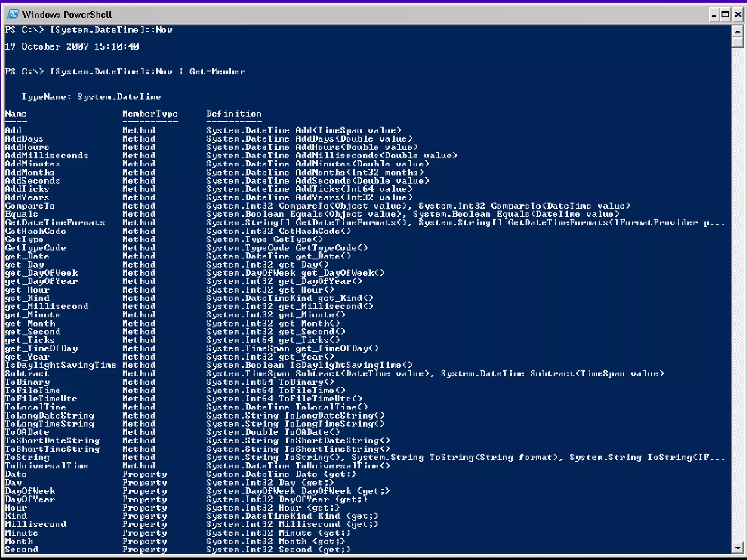Close the Windows PowerShell window
This screenshot has height=560, width=747.
tap(738, 15)
